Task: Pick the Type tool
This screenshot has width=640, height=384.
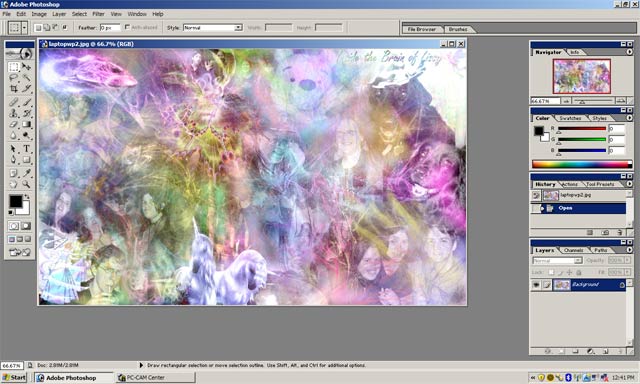Action: (26, 149)
